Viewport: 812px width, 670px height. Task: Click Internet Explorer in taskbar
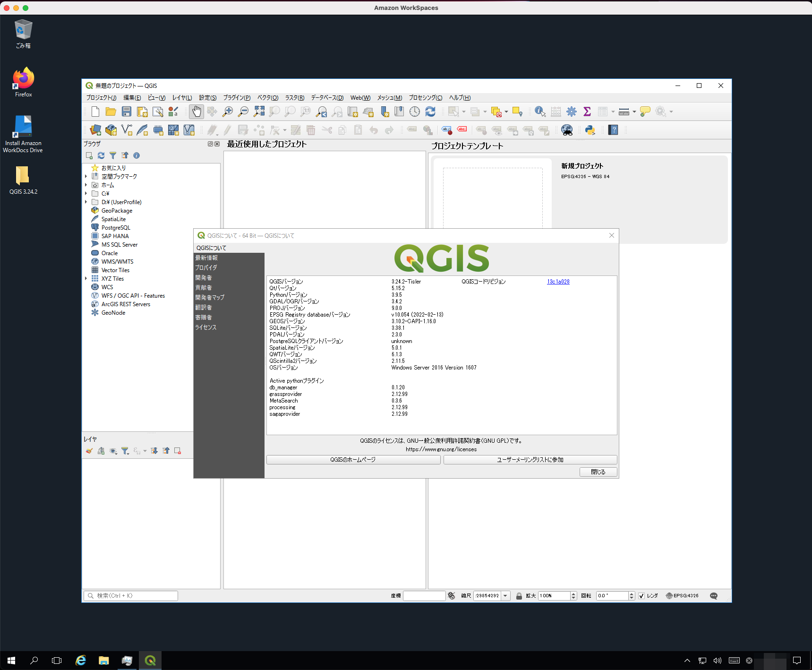click(81, 661)
